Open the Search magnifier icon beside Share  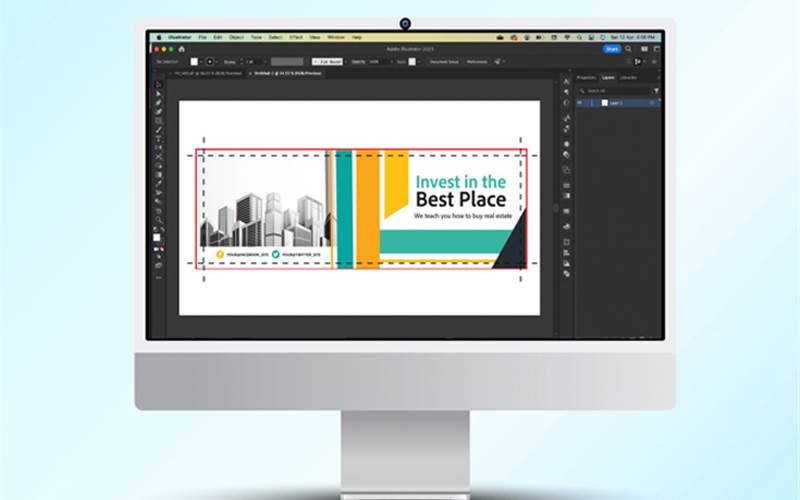click(x=629, y=49)
